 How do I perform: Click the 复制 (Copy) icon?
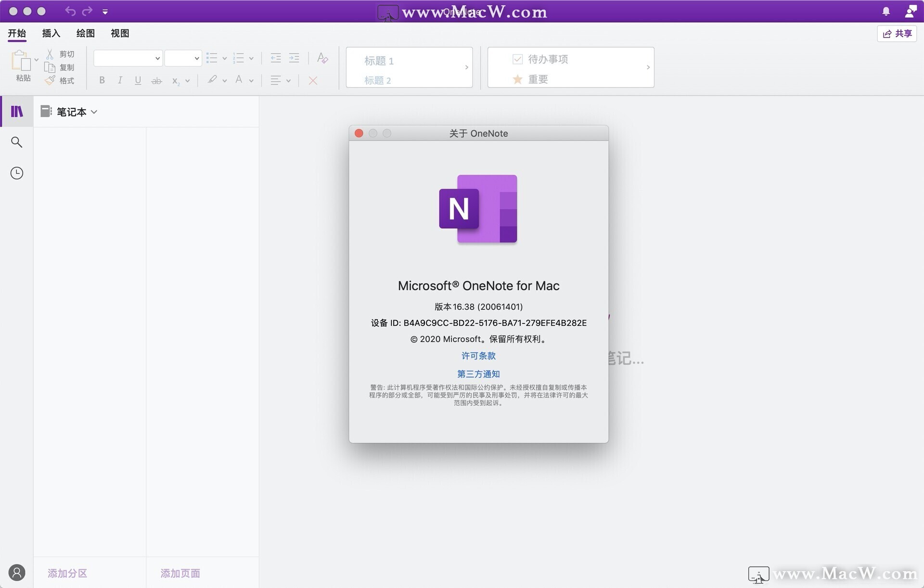coord(60,67)
